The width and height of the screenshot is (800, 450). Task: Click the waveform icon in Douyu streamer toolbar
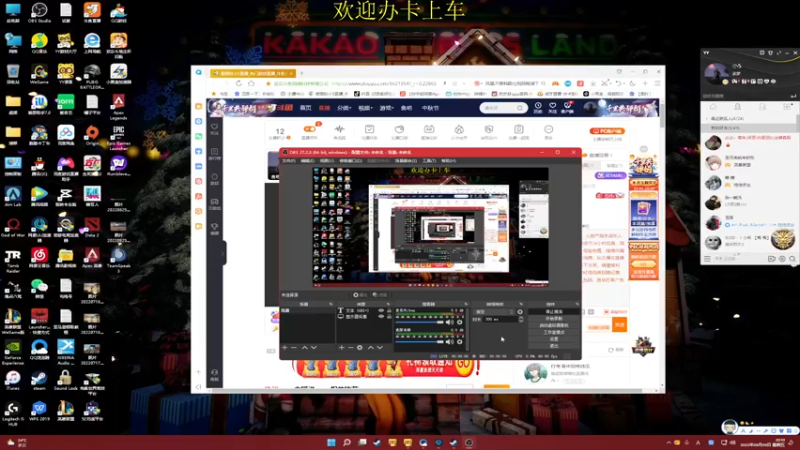339,131
